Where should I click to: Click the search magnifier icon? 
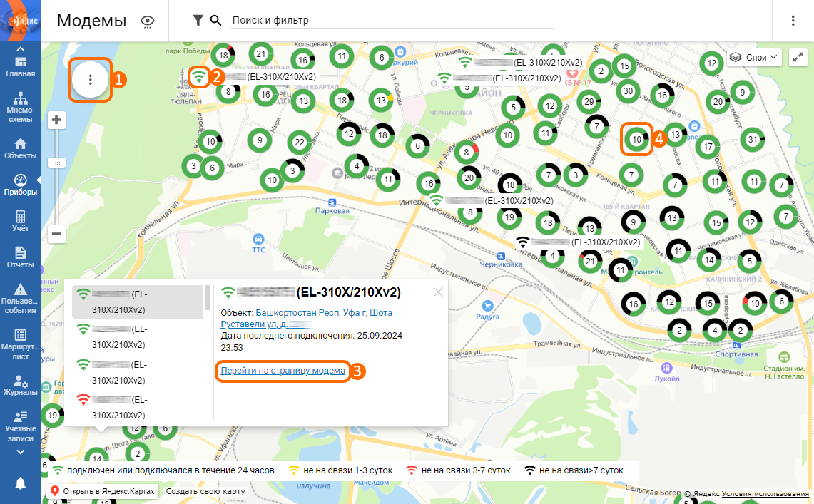coord(216,20)
